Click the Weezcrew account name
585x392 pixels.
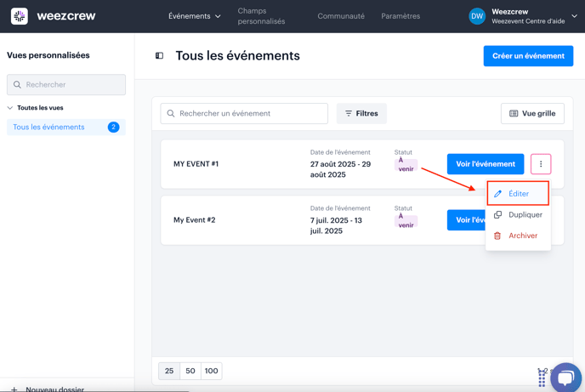(509, 12)
